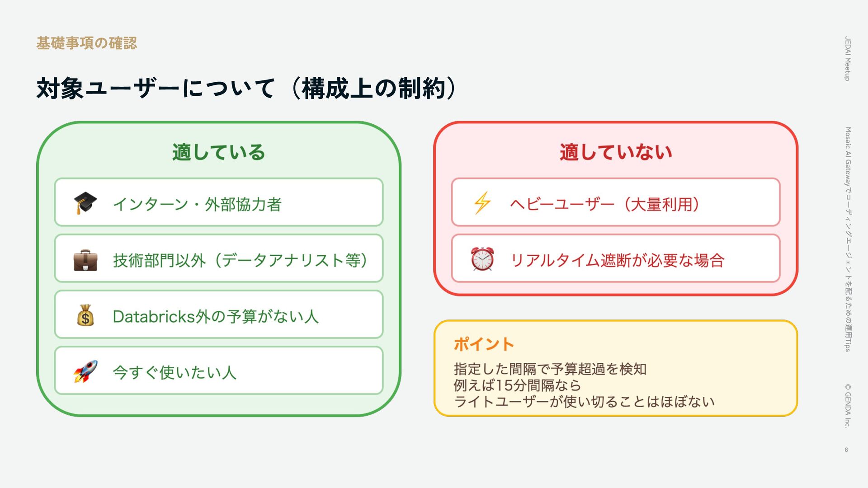Click the 基礎事項の確認 section label

pos(86,43)
